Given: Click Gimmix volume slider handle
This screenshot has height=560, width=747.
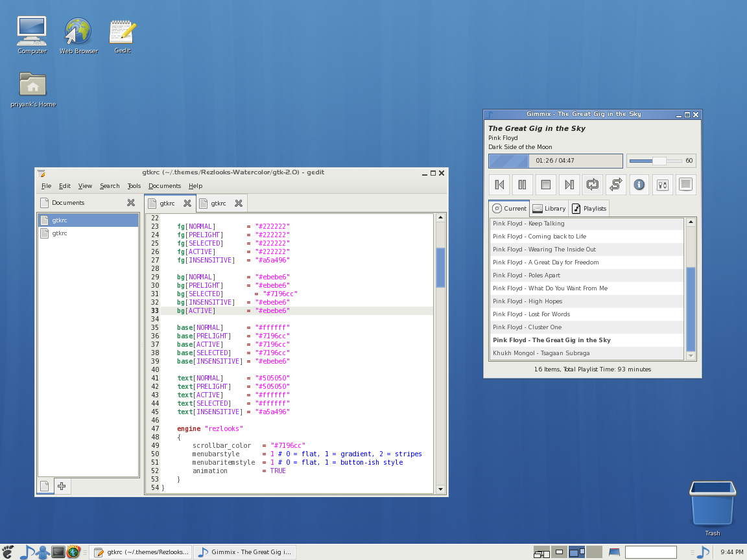Looking at the screenshot, I should [x=659, y=161].
